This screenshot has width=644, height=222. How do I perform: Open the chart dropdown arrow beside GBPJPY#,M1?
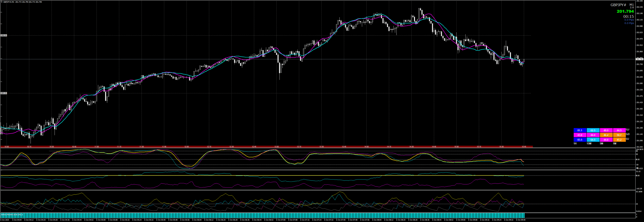[x=2, y=2]
